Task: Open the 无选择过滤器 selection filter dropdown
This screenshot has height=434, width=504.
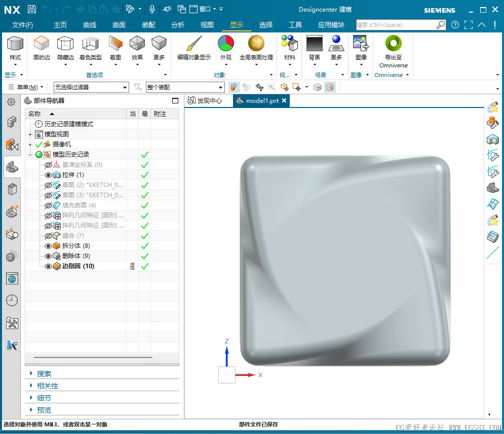Action: pyautogui.click(x=91, y=87)
